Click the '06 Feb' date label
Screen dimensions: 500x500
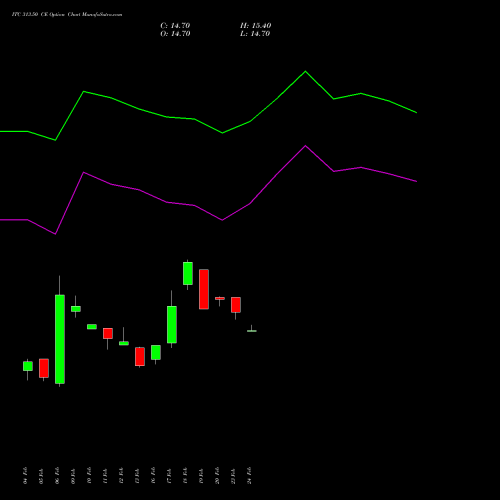click(57, 475)
